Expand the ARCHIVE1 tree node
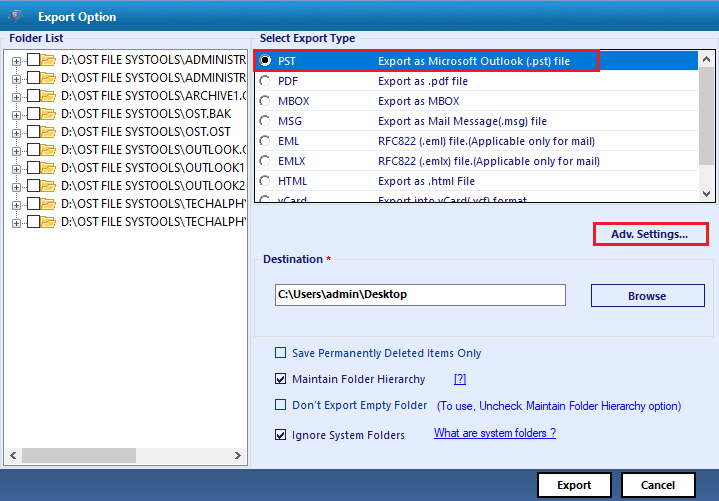 pyautogui.click(x=17, y=97)
